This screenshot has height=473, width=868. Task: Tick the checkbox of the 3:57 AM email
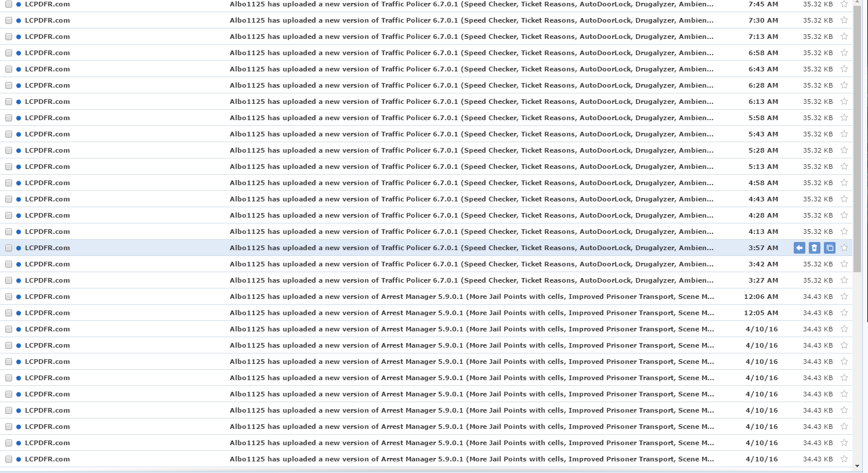click(9, 248)
